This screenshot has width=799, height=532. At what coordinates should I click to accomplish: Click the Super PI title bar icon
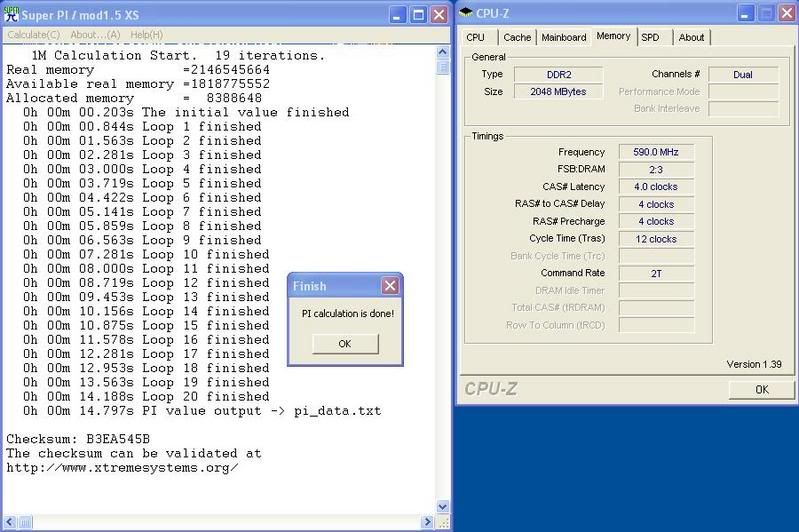point(11,14)
